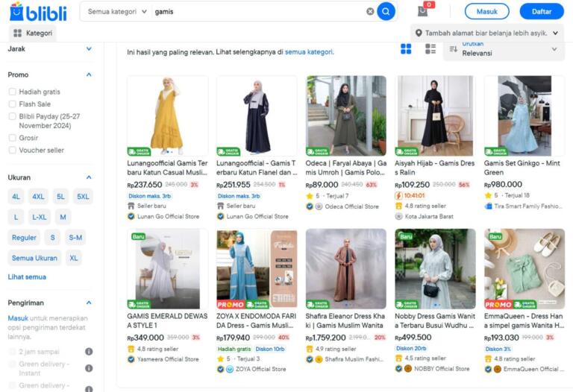573x392 pixels.
Task: Click the PROMO badge on EmmaQueen dress
Action: tap(498, 304)
